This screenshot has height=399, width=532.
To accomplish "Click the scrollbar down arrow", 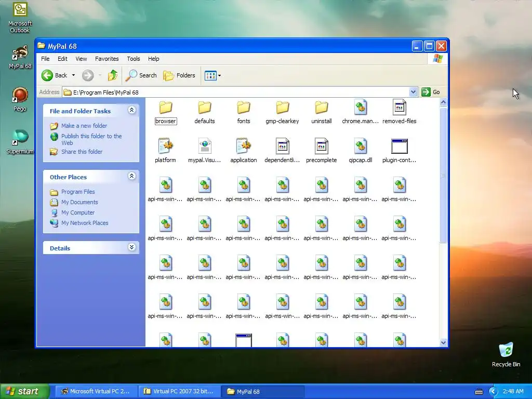I will pos(443,343).
